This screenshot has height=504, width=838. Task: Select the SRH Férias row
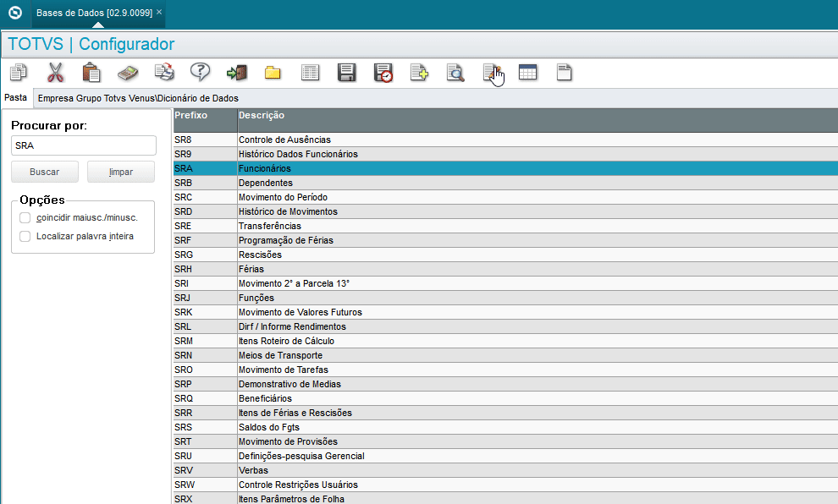(505, 269)
